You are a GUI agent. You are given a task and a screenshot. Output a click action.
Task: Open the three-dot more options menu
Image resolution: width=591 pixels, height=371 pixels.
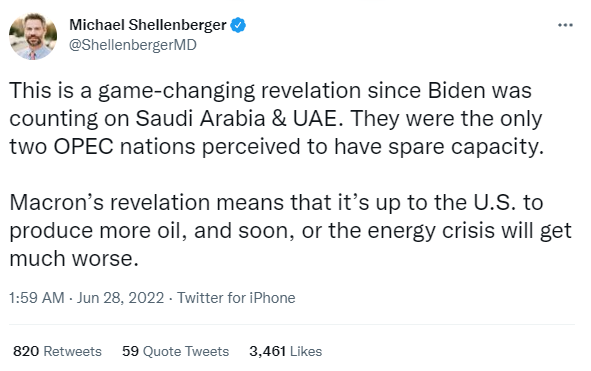[565, 25]
